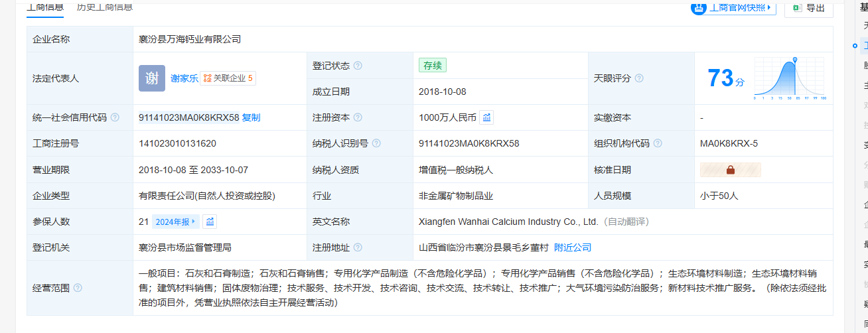This screenshot has width=868, height=333.
Task: Click the help icon next to 纳税人识别号
Action: point(376,143)
